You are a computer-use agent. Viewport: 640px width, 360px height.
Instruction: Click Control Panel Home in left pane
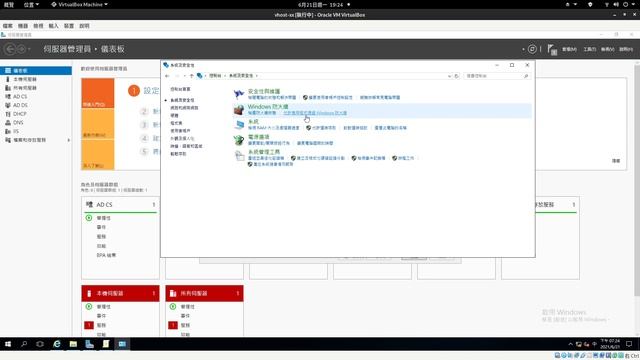coord(180,89)
